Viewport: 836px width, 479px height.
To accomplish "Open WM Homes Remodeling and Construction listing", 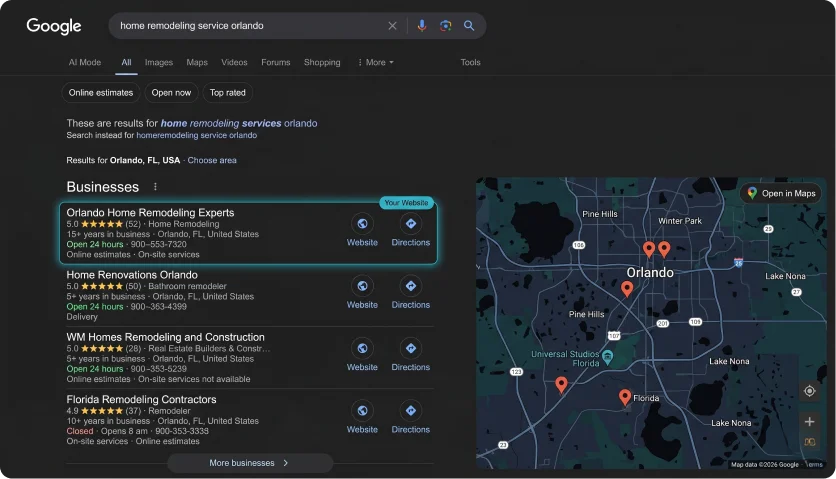I will pyautogui.click(x=165, y=337).
